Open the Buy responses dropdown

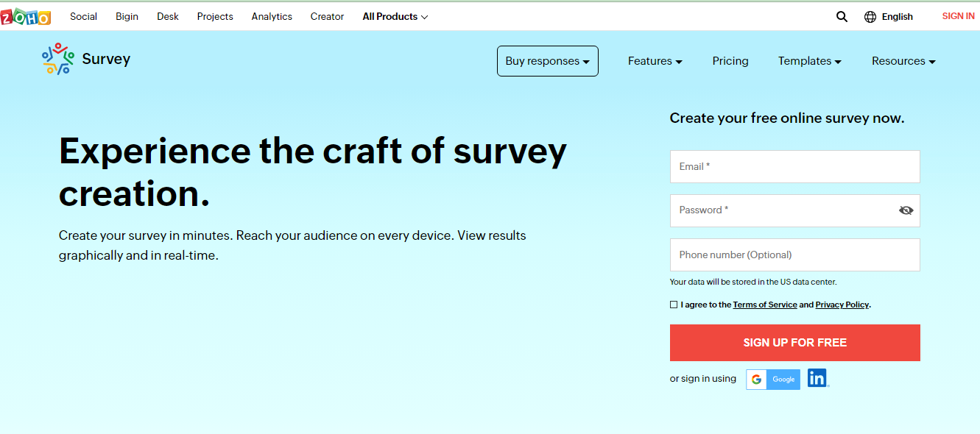[x=548, y=61]
